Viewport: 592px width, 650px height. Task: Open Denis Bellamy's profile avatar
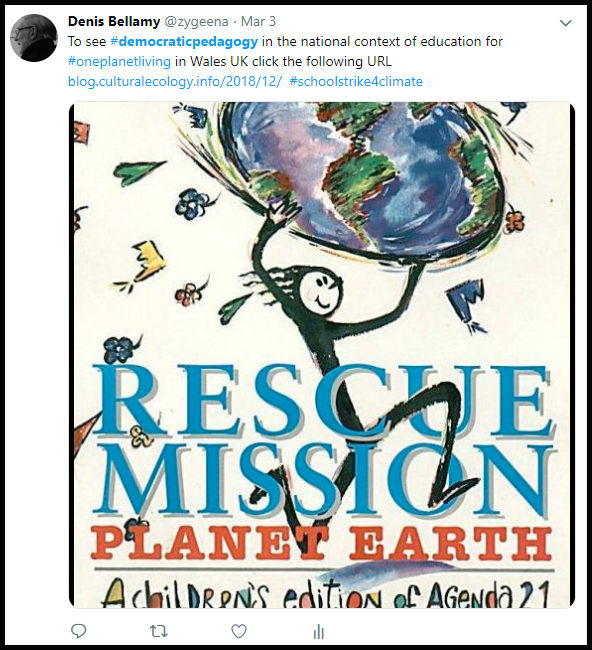(34, 38)
